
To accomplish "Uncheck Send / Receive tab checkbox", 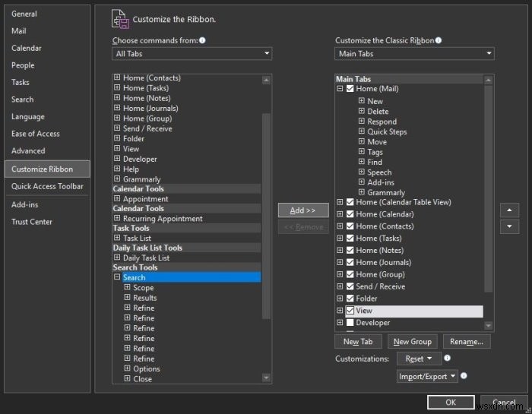I will pos(350,286).
